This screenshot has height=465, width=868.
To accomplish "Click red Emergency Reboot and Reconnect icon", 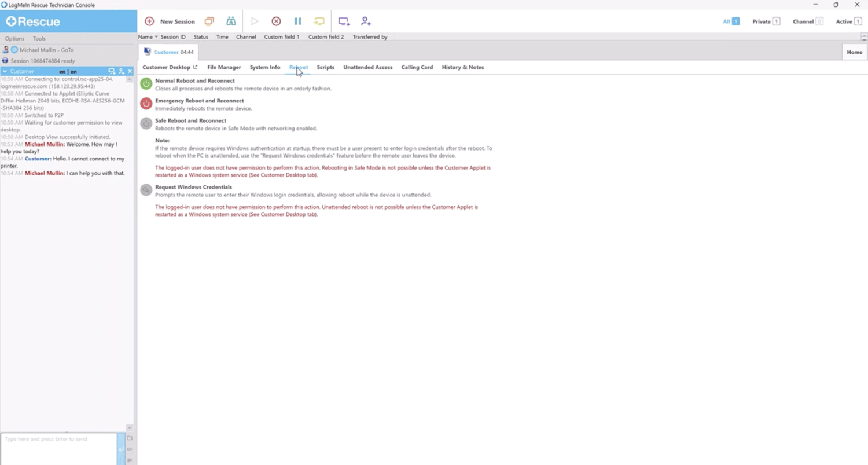I will [146, 104].
